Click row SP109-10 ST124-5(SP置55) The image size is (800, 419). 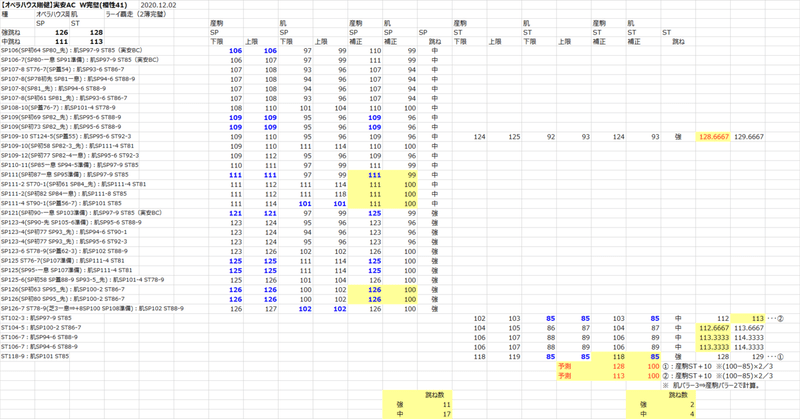click(66, 136)
